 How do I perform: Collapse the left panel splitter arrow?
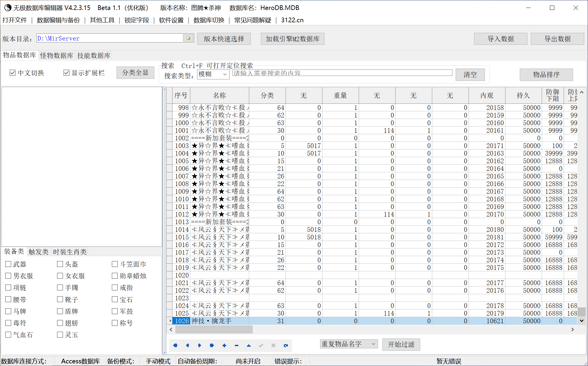tap(164, 89)
